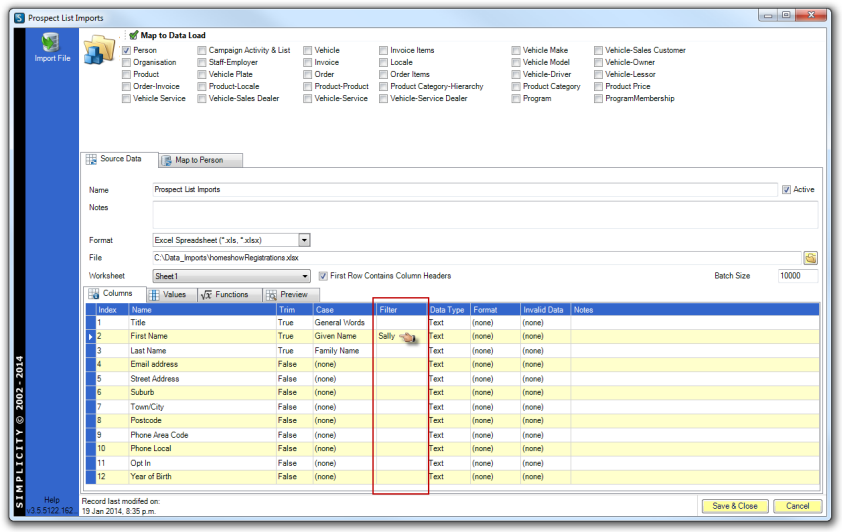Check the Product Category-Hierarchy checkbox

tap(383, 86)
